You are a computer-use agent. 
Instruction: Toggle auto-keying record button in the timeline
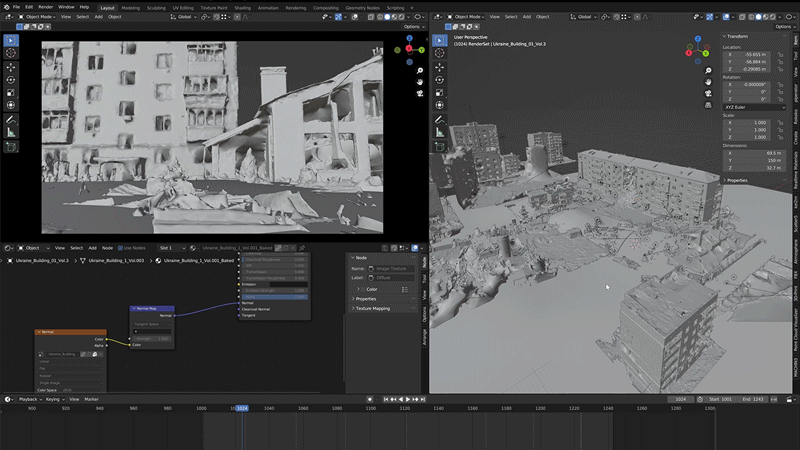[x=370, y=399]
